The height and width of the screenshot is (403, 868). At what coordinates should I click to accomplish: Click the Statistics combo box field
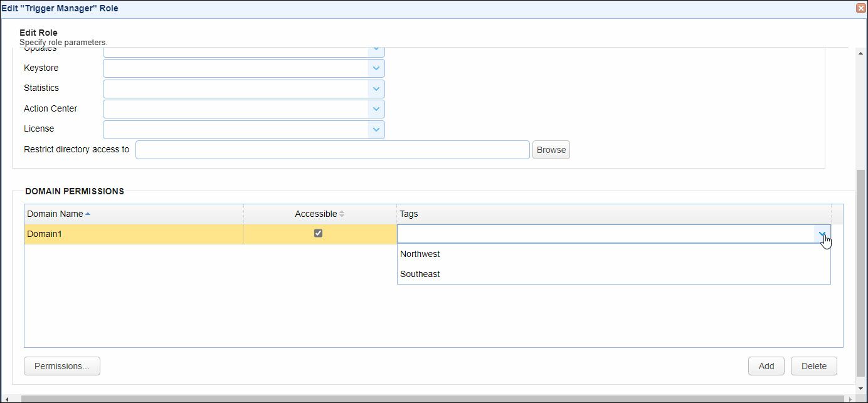(x=236, y=89)
